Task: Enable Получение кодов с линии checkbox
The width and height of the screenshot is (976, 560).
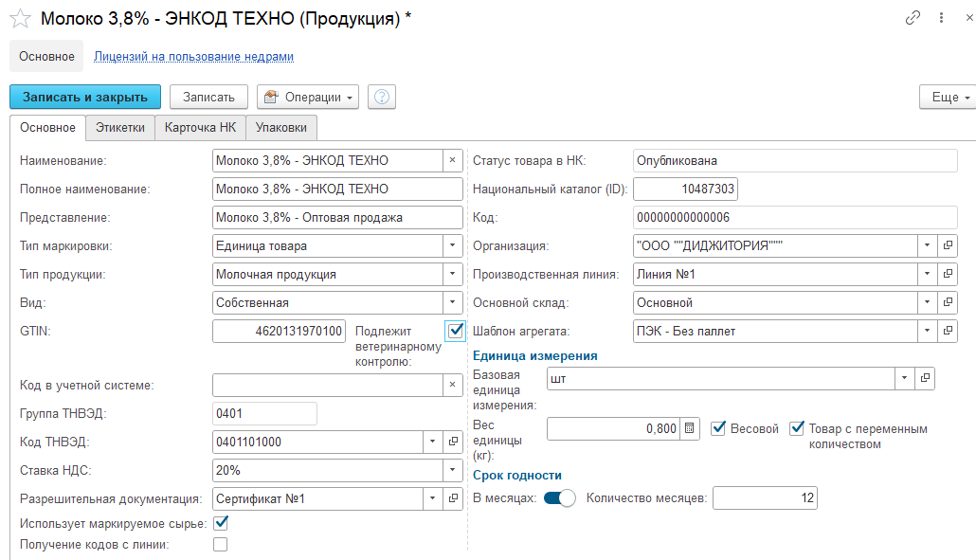Action: tap(221, 544)
